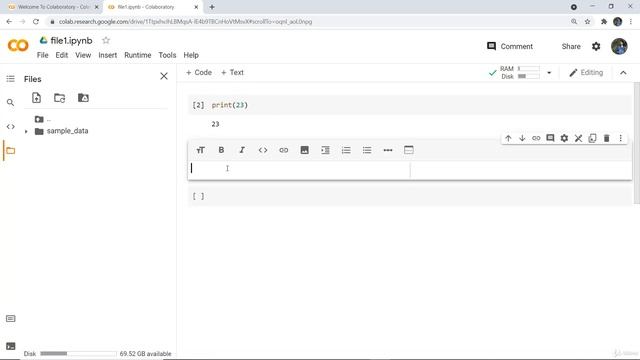The width and height of the screenshot is (640, 360).
Task: Open the Edit menu
Action: (x=62, y=55)
